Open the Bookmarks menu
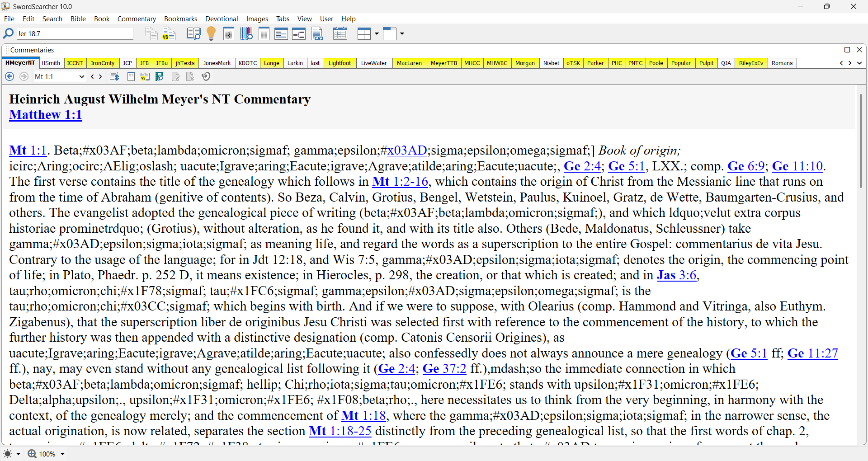 pos(180,19)
